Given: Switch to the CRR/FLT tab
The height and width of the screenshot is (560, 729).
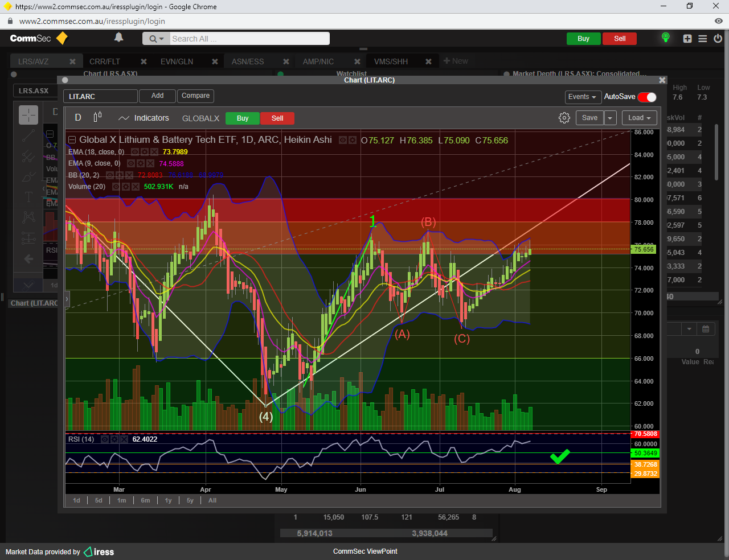Looking at the screenshot, I should (x=105, y=61).
